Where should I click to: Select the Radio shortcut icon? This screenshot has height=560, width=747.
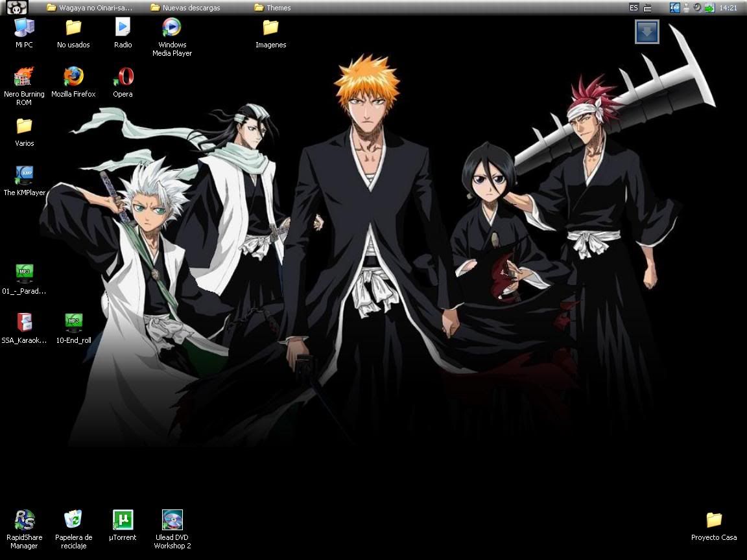tap(123, 32)
